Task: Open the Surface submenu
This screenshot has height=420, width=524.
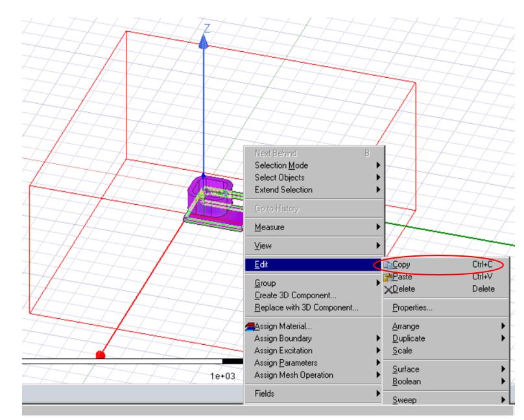Action: click(446, 369)
